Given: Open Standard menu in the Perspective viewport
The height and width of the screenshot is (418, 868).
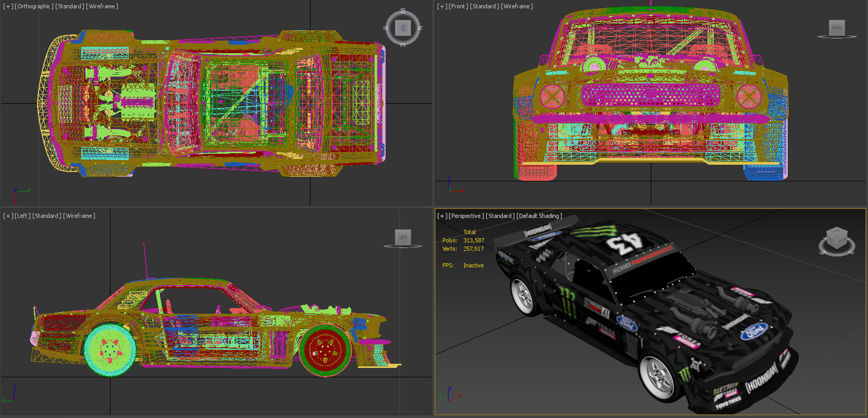Looking at the screenshot, I should pyautogui.click(x=500, y=216).
